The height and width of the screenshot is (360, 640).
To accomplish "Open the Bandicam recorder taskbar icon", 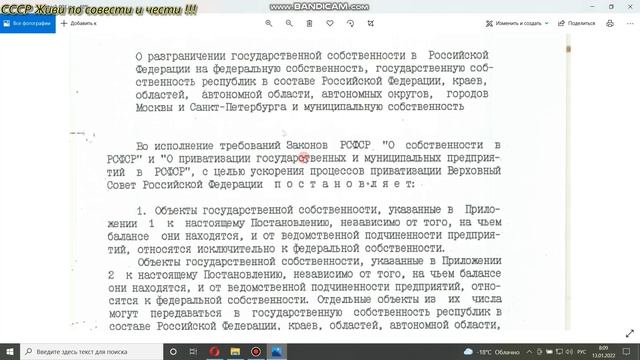I will pyautogui.click(x=256, y=351).
